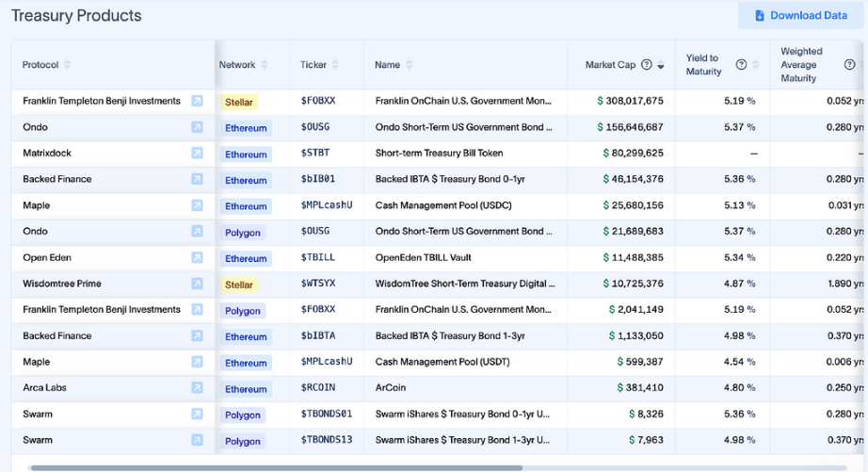Open external link for Franklin Templeton Stellar row

click(x=197, y=101)
